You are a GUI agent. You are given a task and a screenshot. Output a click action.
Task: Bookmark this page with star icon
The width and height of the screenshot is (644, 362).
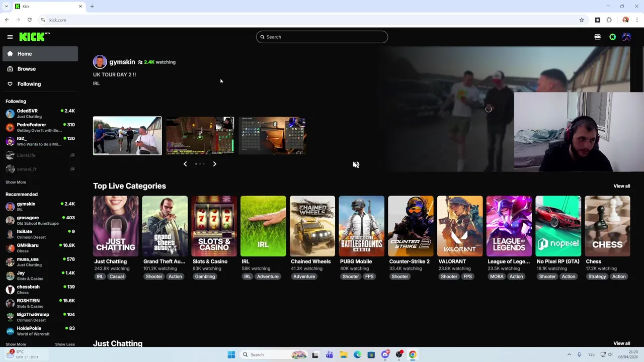582,20
